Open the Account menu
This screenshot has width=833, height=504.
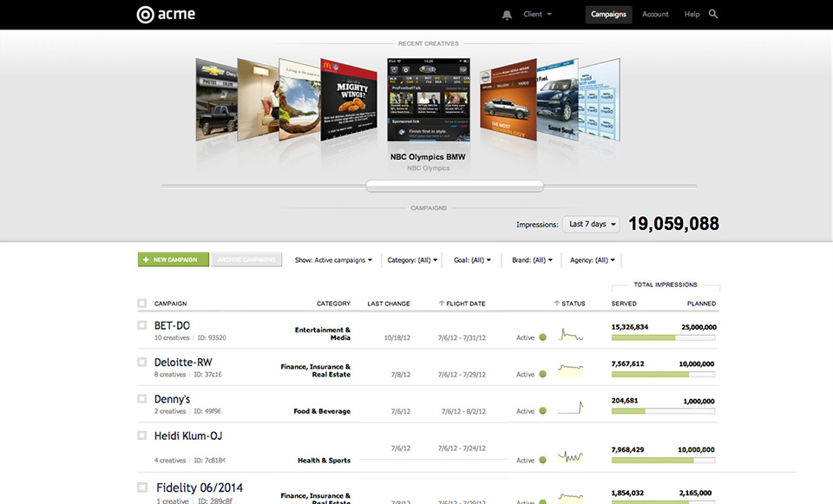[x=655, y=15]
